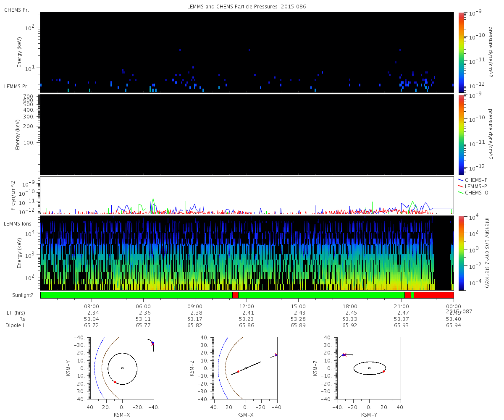Open the KSM-X versus KSM-Y orbit plot

[122, 368]
